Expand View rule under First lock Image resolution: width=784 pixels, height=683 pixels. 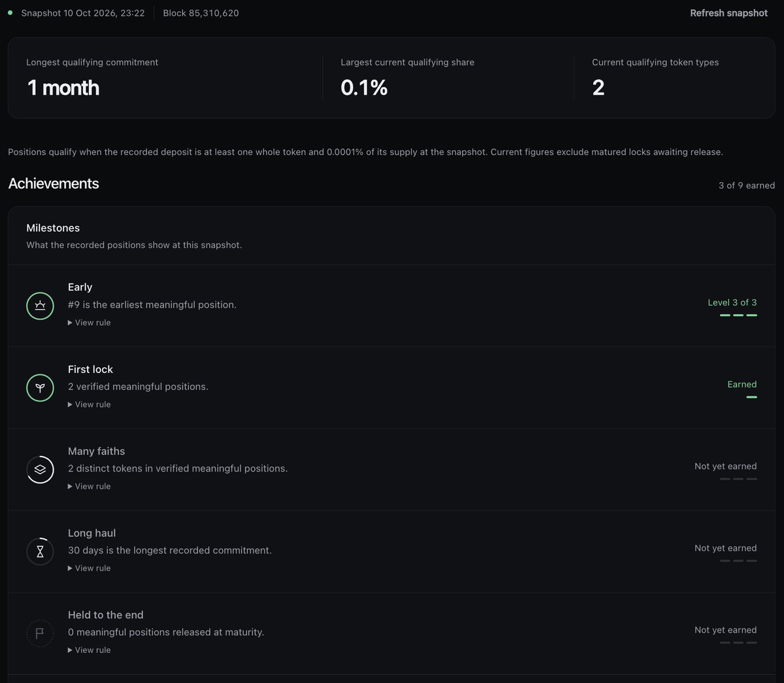[x=90, y=404]
